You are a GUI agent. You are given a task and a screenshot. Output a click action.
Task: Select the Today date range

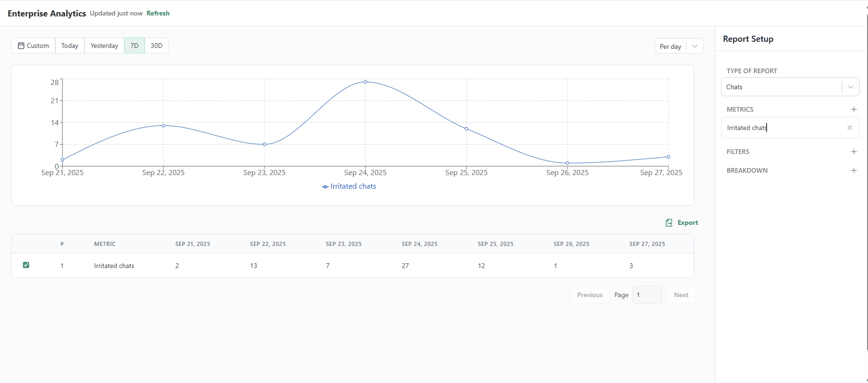coord(70,46)
